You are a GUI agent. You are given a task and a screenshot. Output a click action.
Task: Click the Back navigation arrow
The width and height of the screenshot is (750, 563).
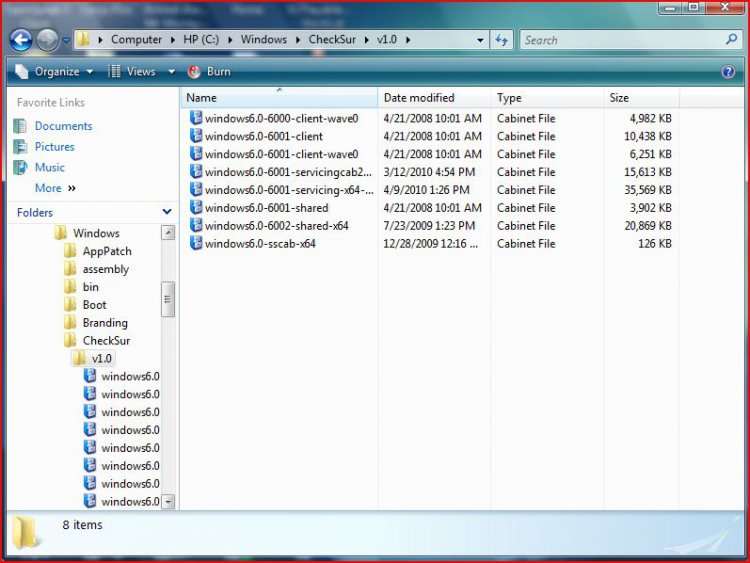(21, 40)
